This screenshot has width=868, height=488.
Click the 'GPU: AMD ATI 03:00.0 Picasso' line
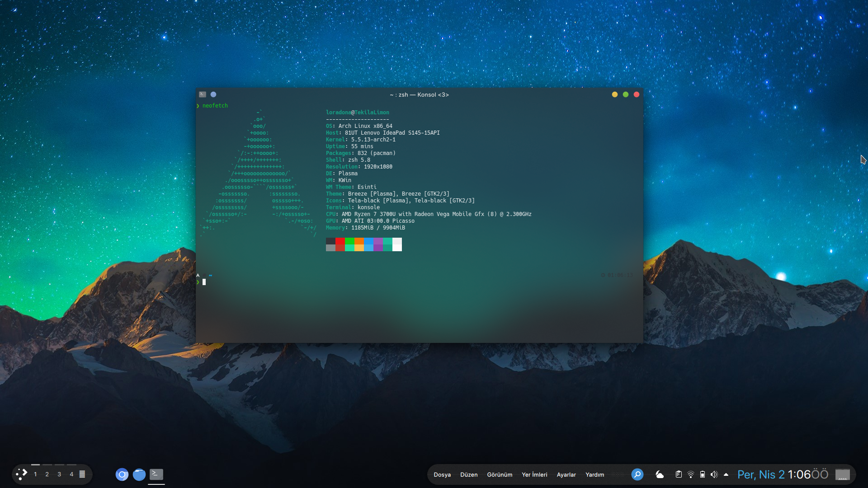pos(370,221)
